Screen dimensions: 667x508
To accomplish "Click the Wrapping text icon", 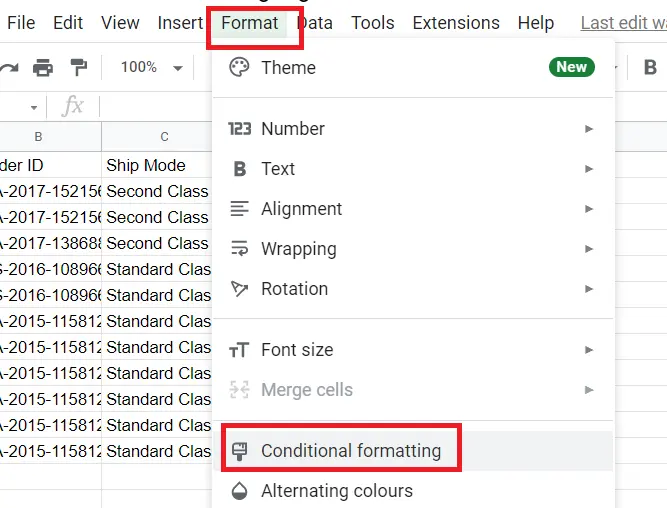I will 239,249.
